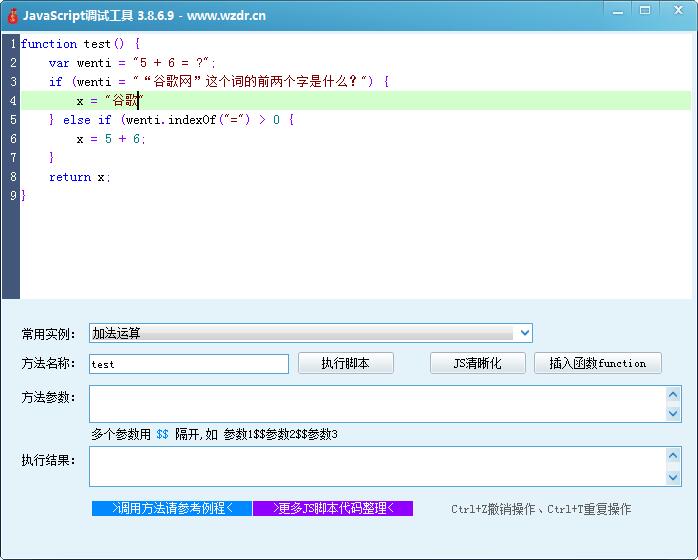Screen dimensions: 698x560
Task: Click line number 9 in the gutter
Action: click(x=13, y=196)
